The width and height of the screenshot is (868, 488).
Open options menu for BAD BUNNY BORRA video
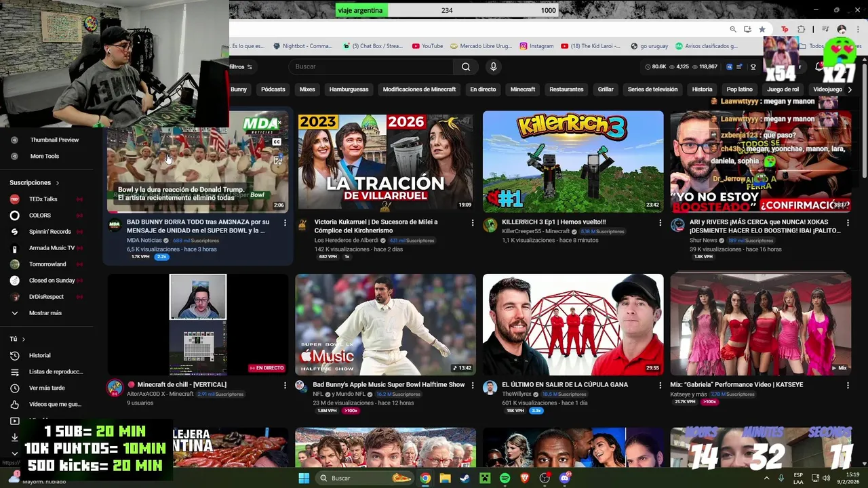(285, 222)
